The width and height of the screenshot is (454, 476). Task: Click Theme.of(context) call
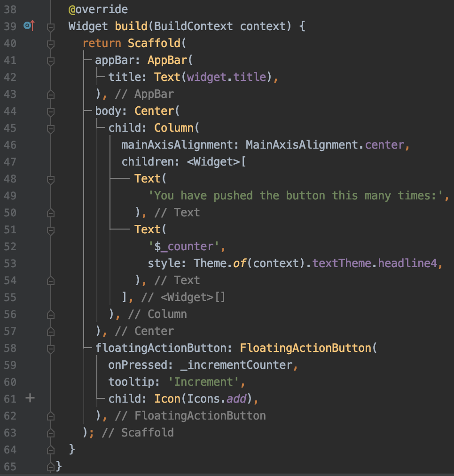tap(250, 263)
